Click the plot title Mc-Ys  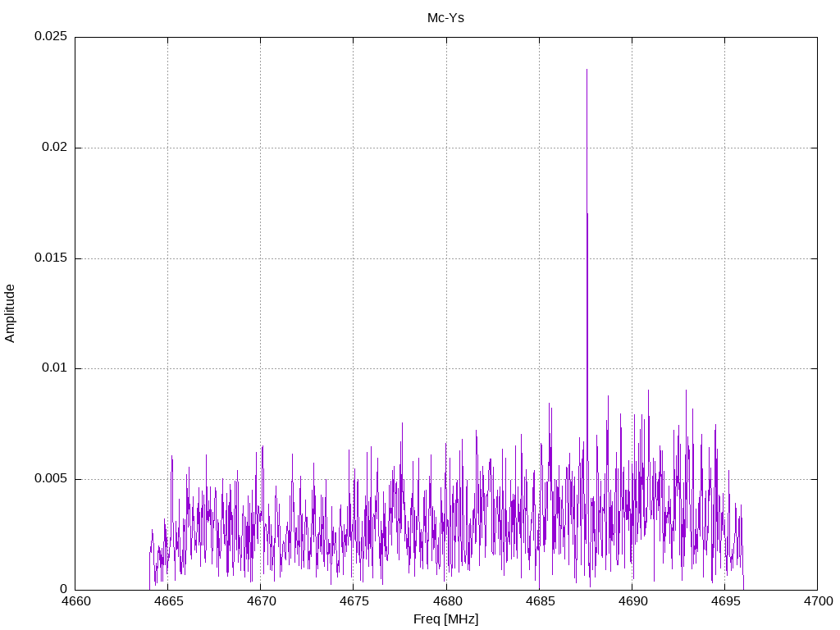tap(445, 18)
